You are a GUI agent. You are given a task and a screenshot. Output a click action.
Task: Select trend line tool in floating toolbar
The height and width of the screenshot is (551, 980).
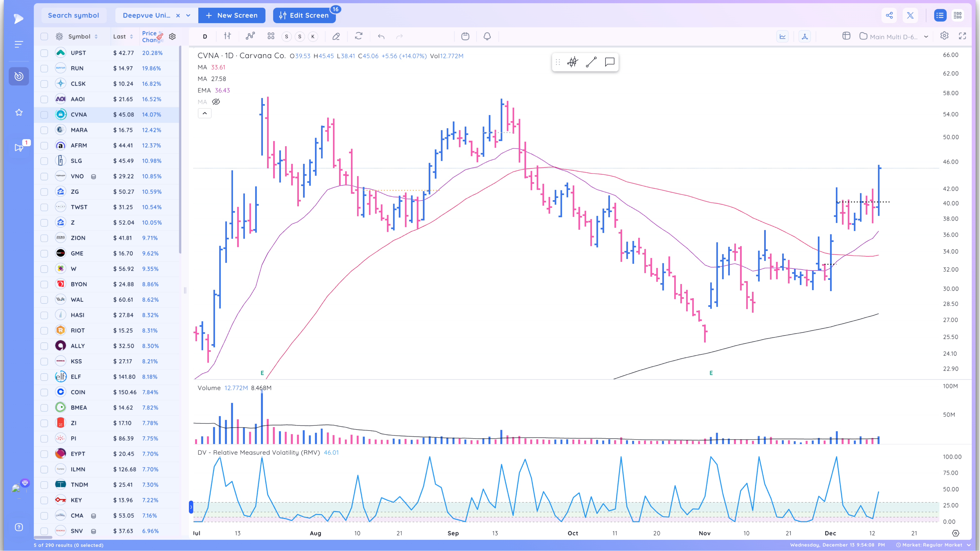(591, 62)
